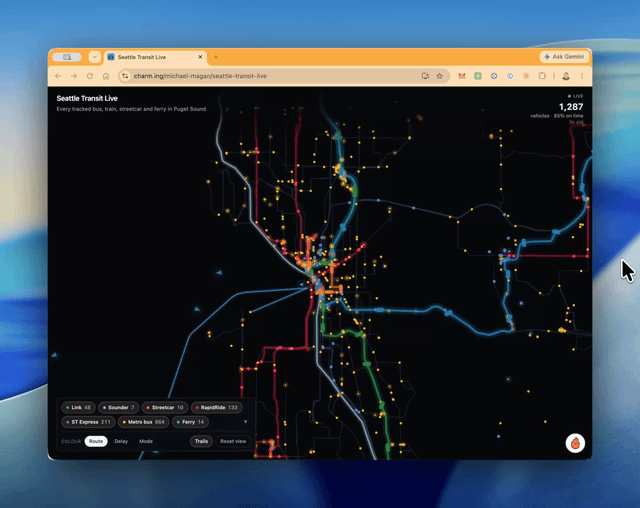Open the green square extension
Image resolution: width=640 pixels, height=508 pixels.
[478, 76]
